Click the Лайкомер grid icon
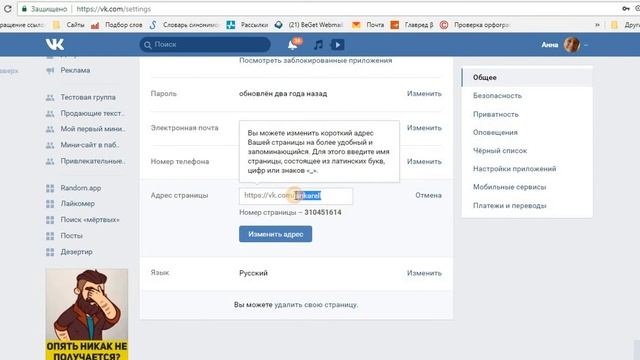The height and width of the screenshot is (360, 640). coord(50,204)
